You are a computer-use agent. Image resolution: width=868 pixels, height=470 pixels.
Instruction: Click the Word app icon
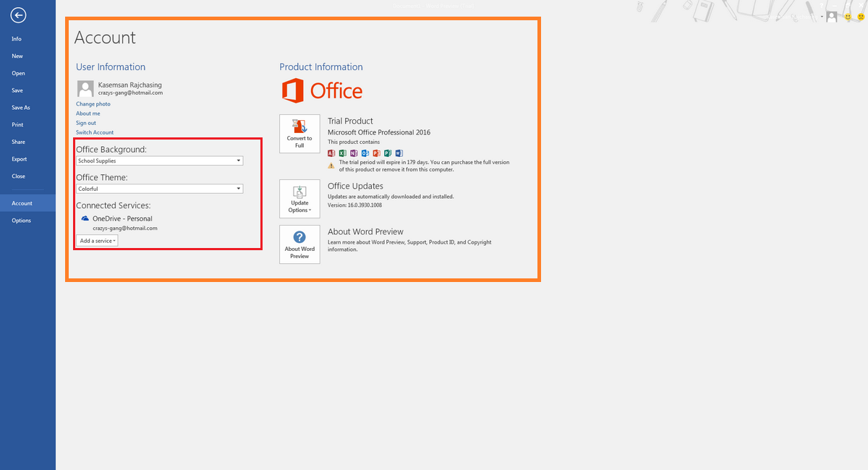(399, 153)
